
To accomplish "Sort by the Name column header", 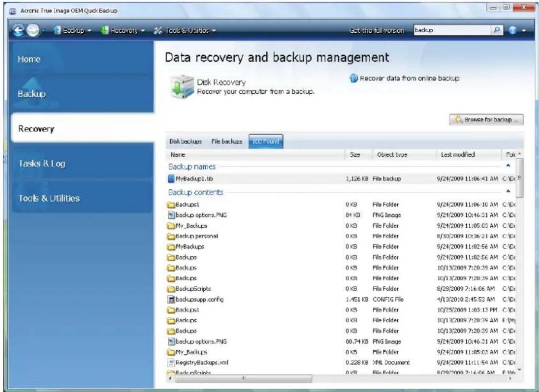I will coord(256,155).
